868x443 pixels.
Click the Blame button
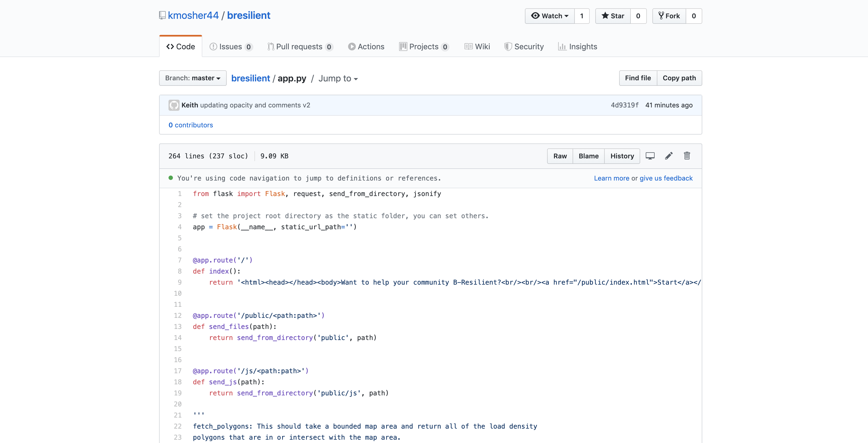(x=589, y=156)
